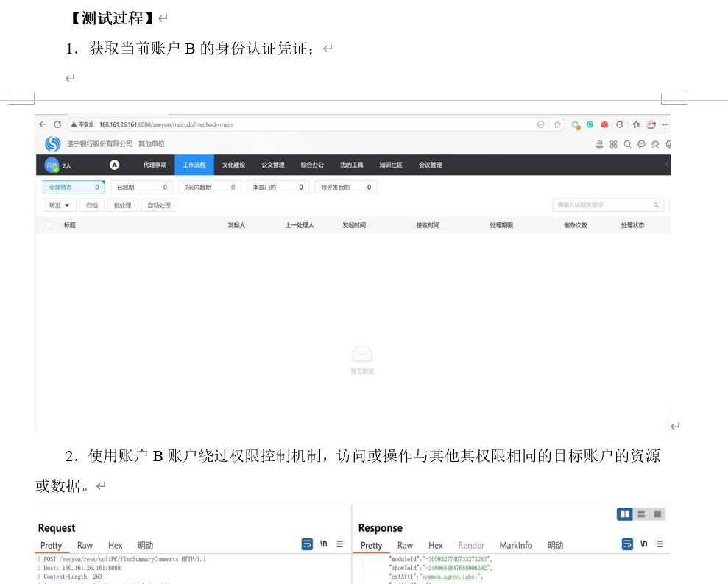Screen dimensions: 728x584
Task: Open the 综合办公 navigation tab
Action: point(312,165)
